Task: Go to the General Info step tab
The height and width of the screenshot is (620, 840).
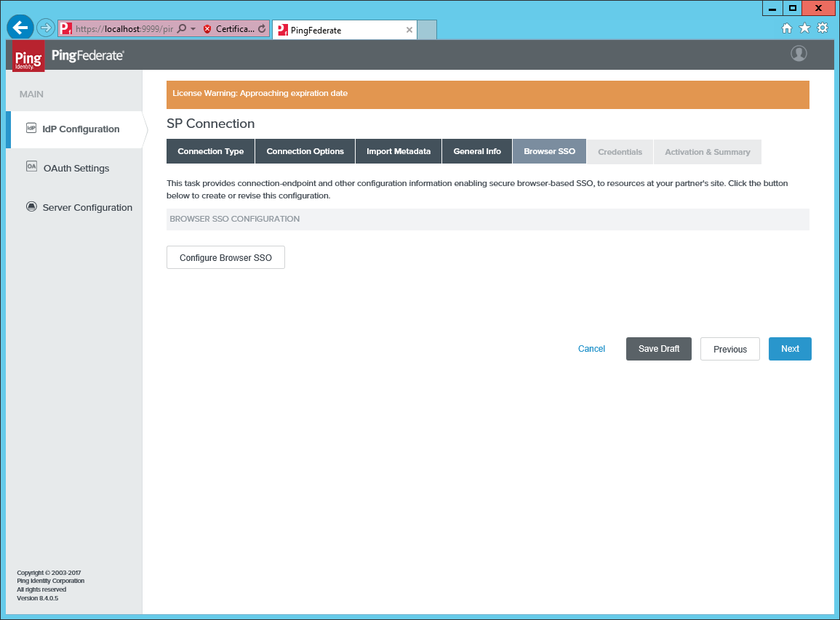Action: click(x=477, y=151)
